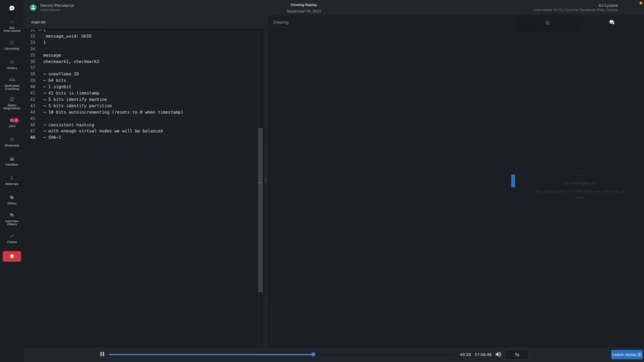Click 'message_uuid: UUID' on line 32
This screenshot has width=644, height=362.
68,36
